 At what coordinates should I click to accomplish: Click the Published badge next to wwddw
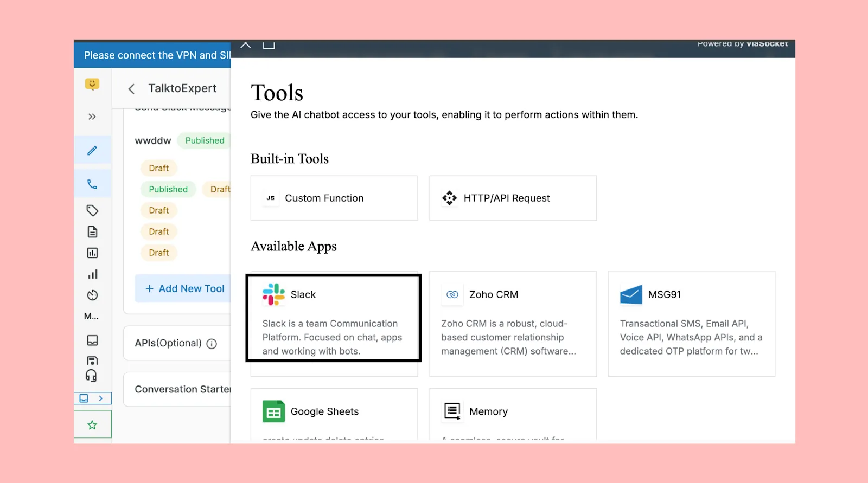[205, 140]
